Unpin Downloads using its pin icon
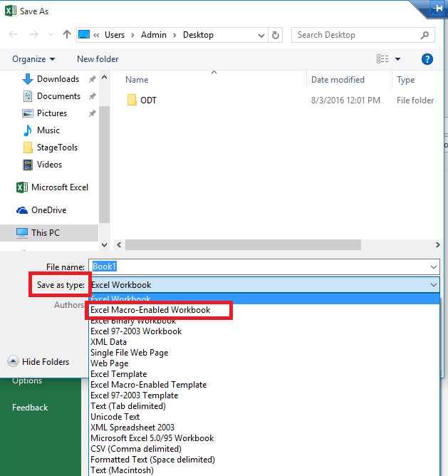This screenshot has width=448, height=476. [93, 79]
